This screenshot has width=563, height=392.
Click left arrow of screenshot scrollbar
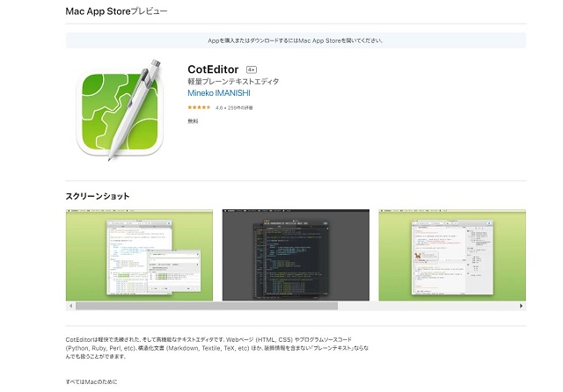point(70,306)
